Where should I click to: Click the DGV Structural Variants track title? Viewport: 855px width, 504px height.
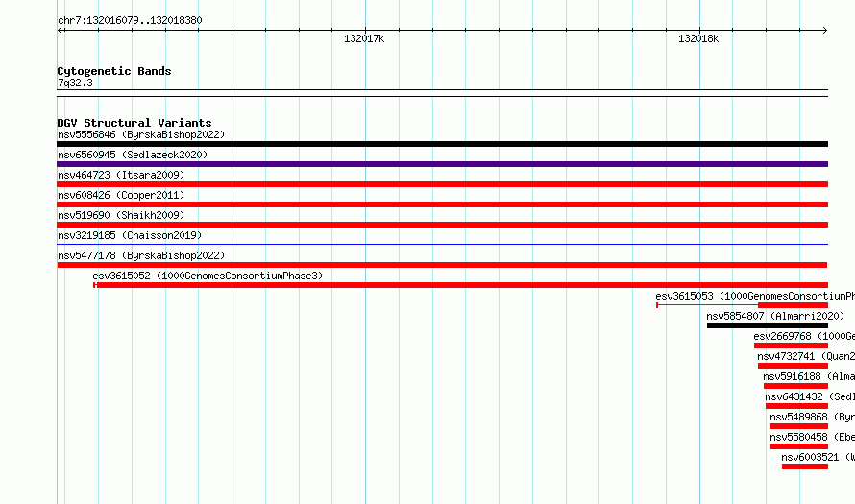(x=134, y=123)
